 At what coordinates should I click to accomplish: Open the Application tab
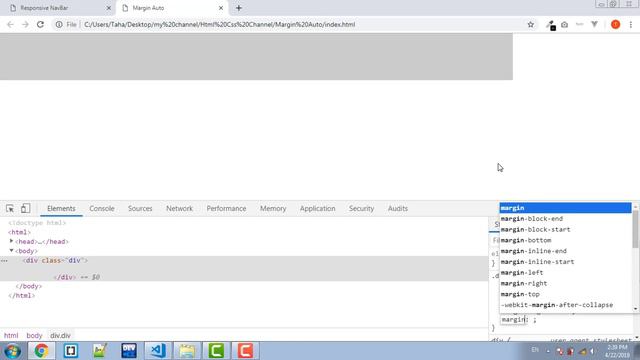317,209
